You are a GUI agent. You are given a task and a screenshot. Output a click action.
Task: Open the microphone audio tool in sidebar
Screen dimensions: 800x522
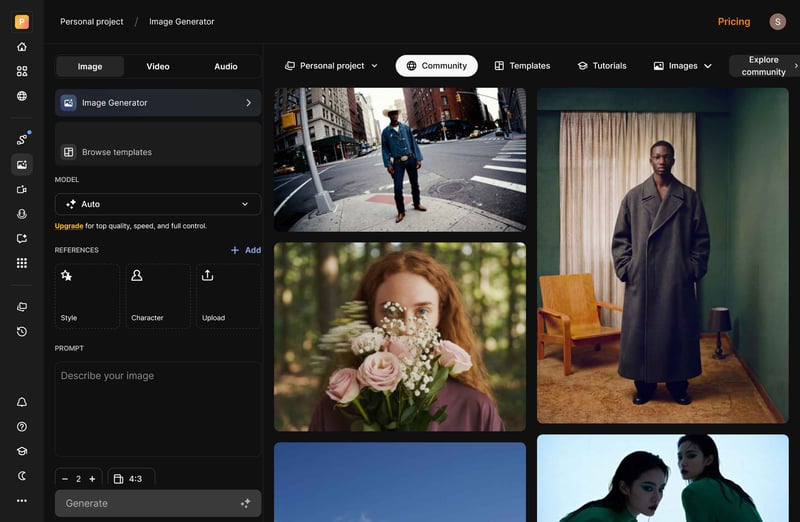pos(22,214)
